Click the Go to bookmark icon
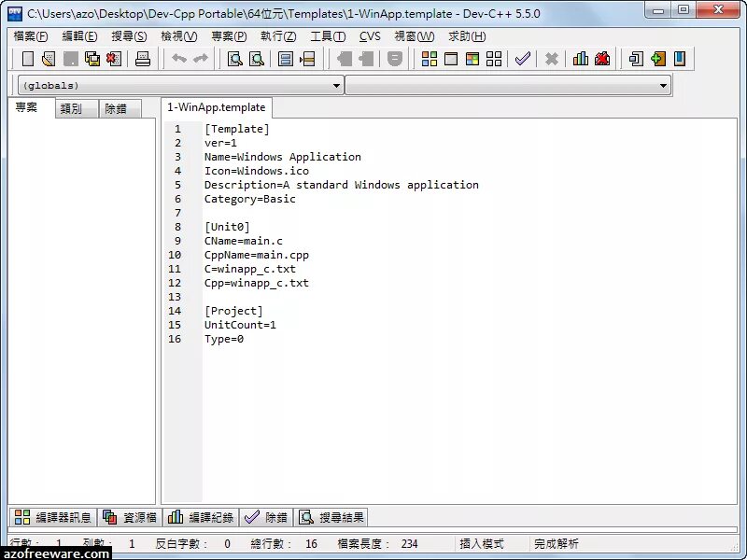747x560 pixels. point(366,59)
